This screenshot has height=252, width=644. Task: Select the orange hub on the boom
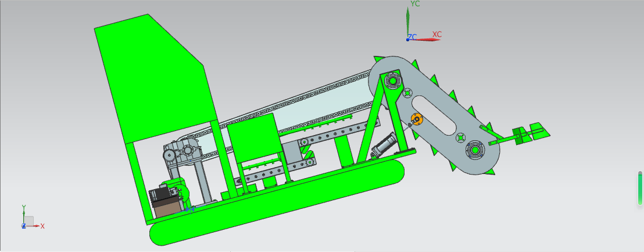click(417, 120)
